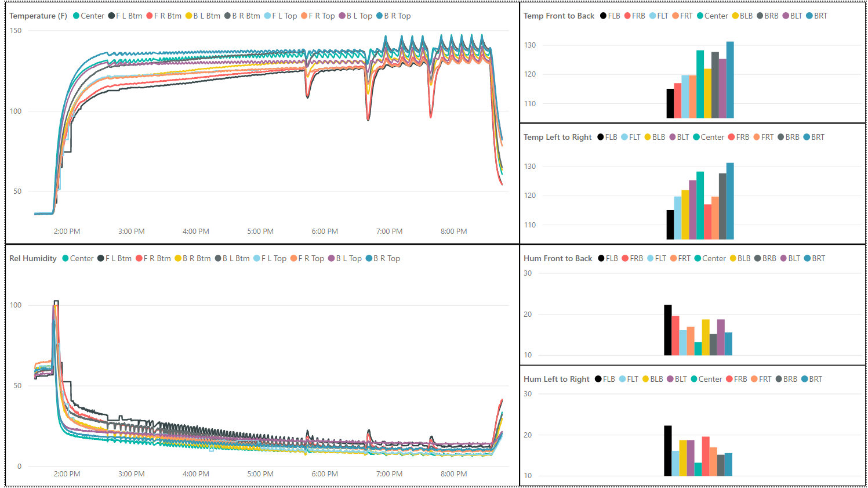This screenshot has width=868, height=488.
Task: Click the Temp Front to Back chart title
Action: click(x=559, y=16)
